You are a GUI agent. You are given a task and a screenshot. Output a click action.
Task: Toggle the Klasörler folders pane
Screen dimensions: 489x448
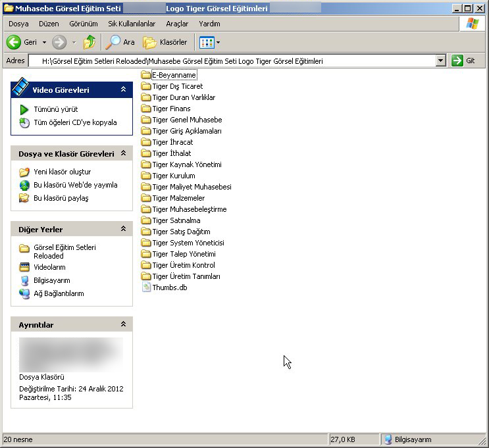(x=165, y=42)
